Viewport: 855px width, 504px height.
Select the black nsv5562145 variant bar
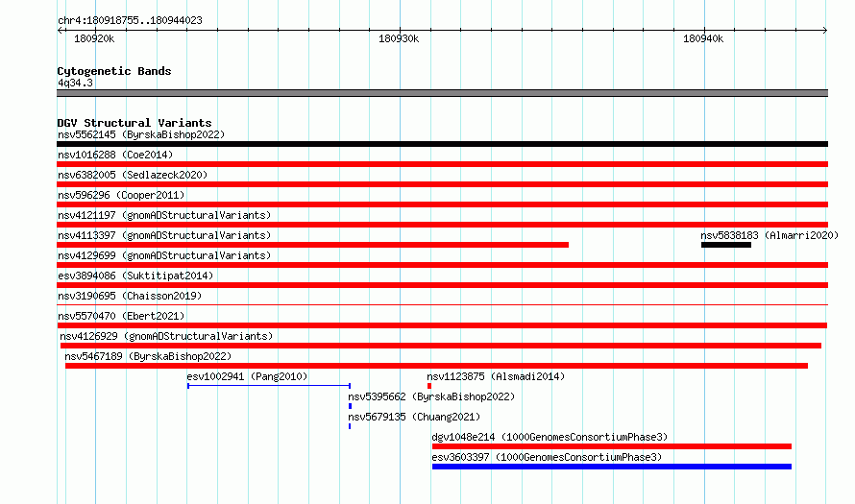[442, 144]
